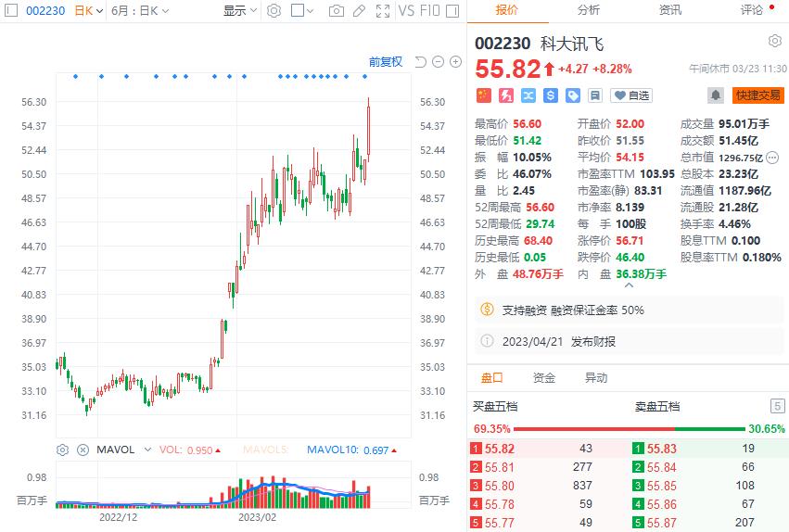The height and width of the screenshot is (532, 789).
Task: Select the 盘口 tab
Action: [x=492, y=377]
